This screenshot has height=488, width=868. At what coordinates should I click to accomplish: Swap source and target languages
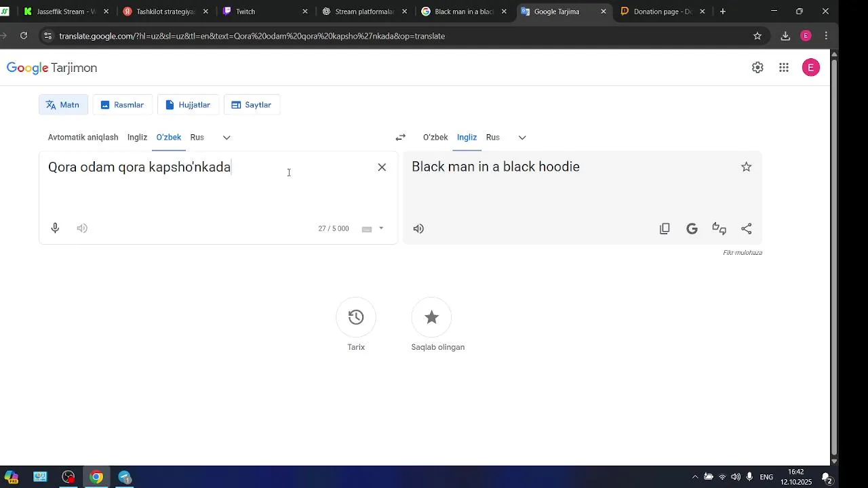[401, 138]
